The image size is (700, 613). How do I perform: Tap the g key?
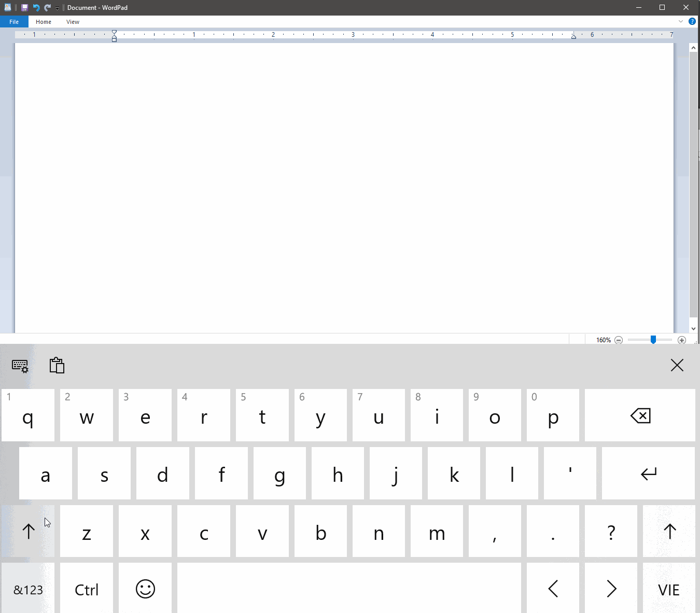tap(280, 473)
